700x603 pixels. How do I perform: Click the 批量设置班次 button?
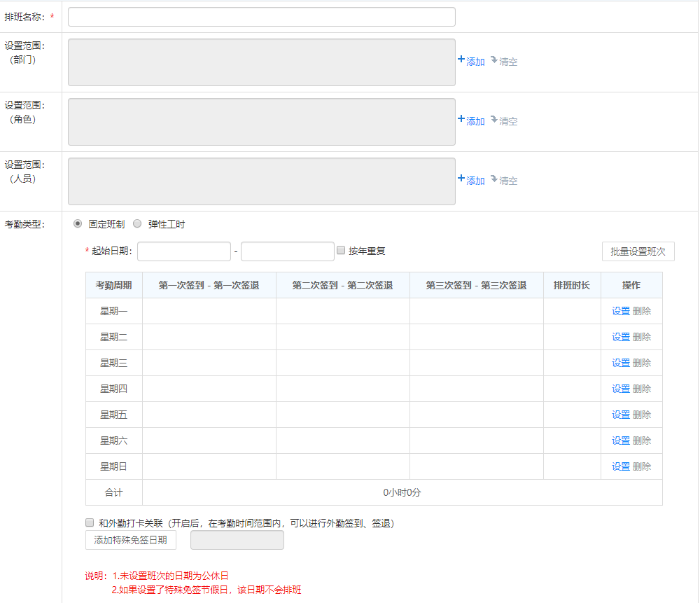click(638, 251)
